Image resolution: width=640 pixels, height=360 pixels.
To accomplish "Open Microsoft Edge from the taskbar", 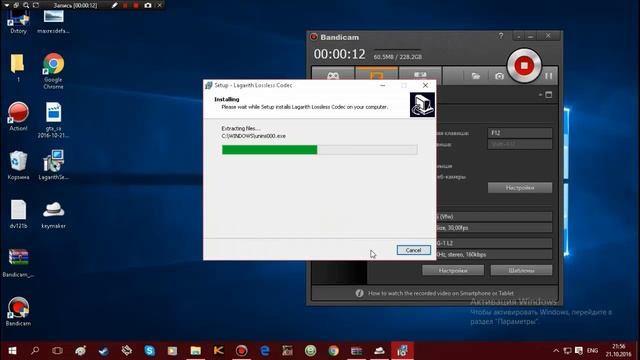I will pos(264,351).
